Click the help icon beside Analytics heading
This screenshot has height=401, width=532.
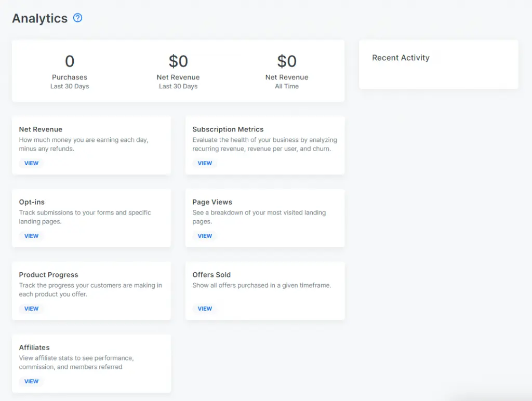pos(77,18)
